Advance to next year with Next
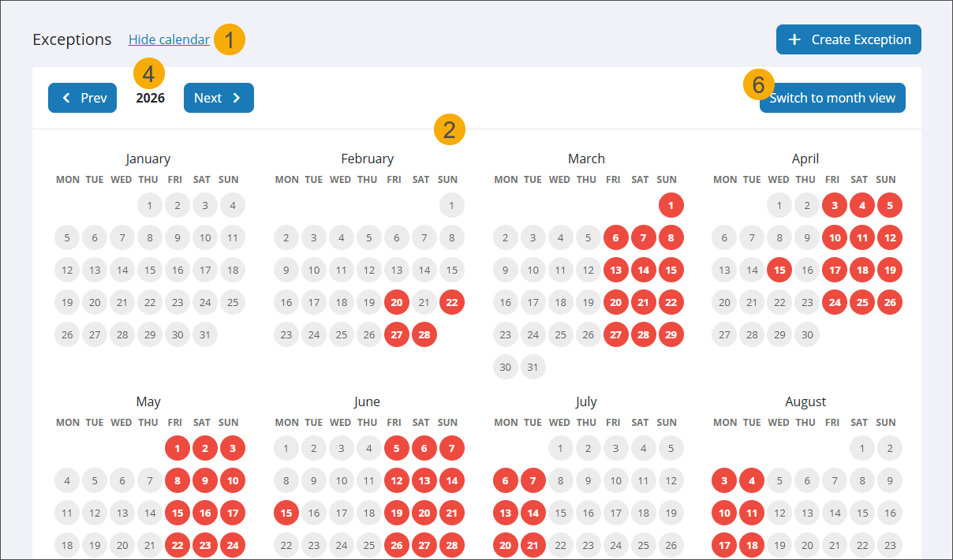This screenshot has width=953, height=560. [219, 98]
